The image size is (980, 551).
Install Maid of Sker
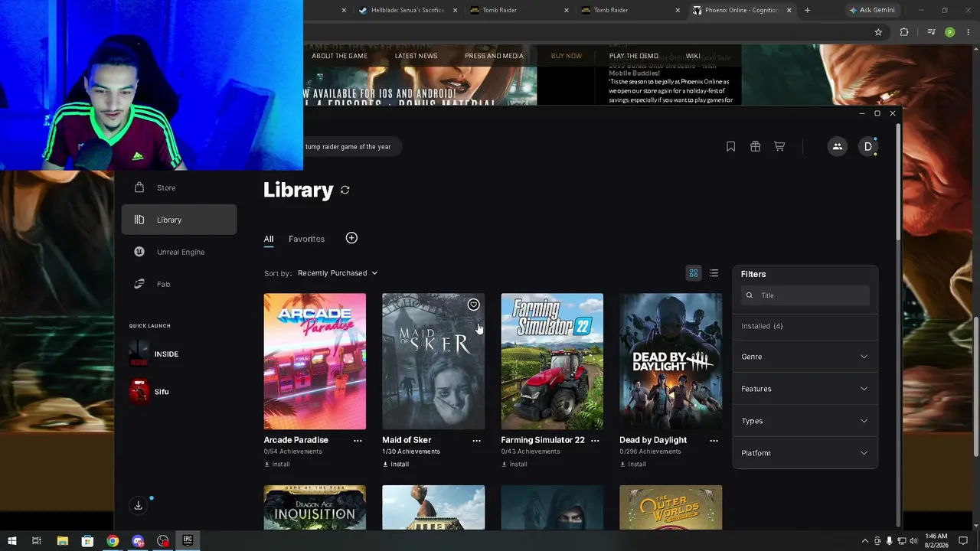[x=396, y=465]
